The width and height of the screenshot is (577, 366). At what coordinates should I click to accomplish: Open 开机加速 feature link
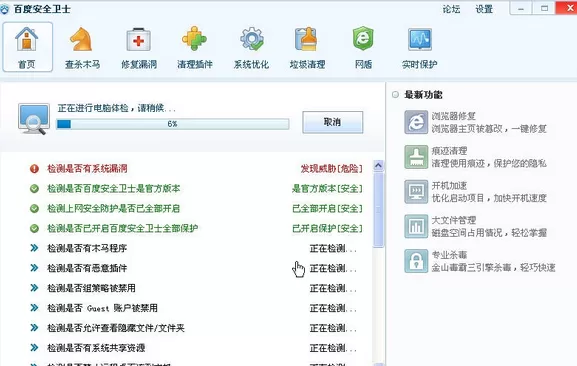click(x=449, y=185)
